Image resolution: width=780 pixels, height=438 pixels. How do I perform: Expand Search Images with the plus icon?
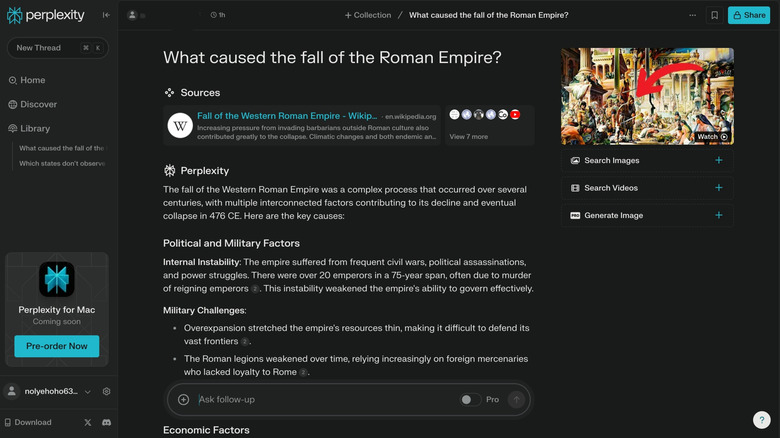(719, 160)
